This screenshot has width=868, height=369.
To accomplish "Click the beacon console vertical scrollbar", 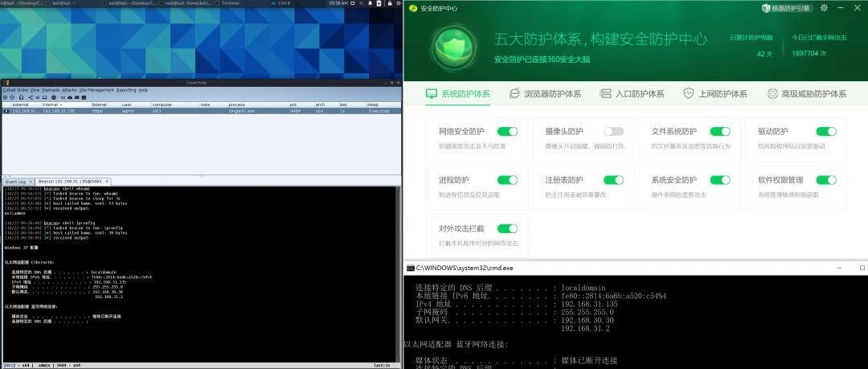I will point(399,274).
